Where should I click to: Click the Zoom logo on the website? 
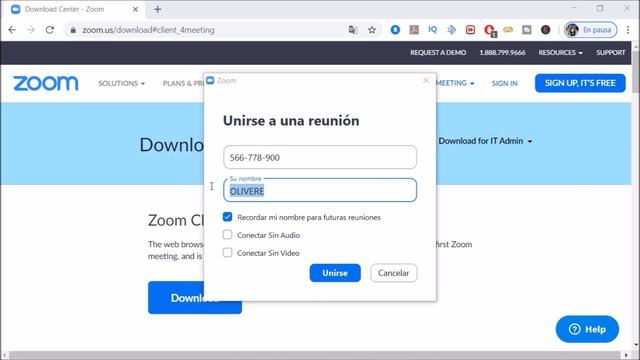46,83
